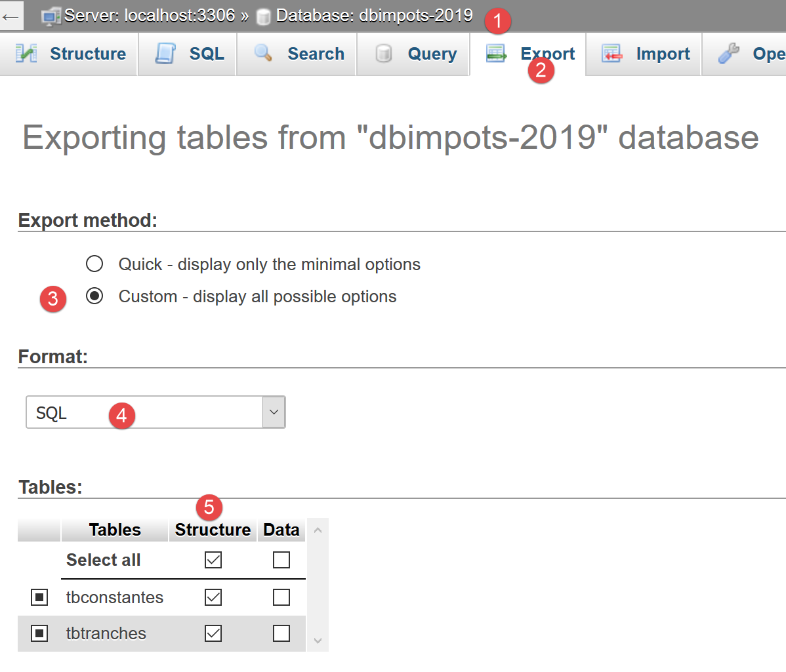Toggle Structure checkbox for Select all

click(x=213, y=560)
